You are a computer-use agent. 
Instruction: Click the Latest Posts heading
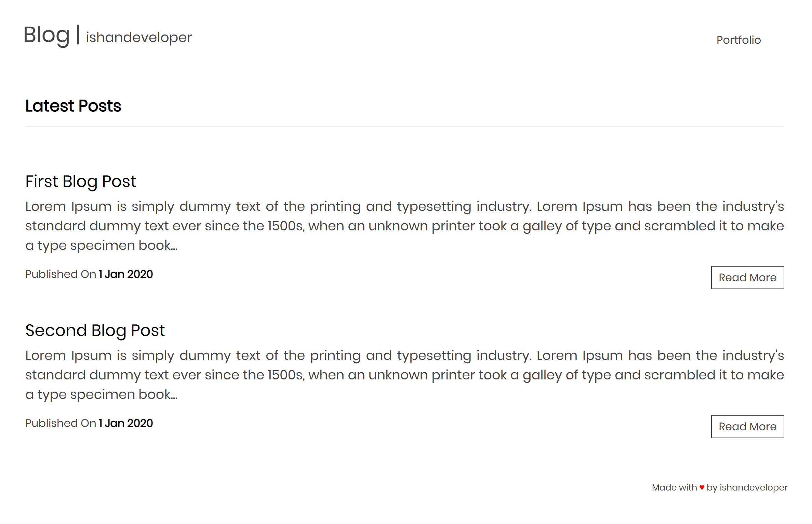[73, 106]
